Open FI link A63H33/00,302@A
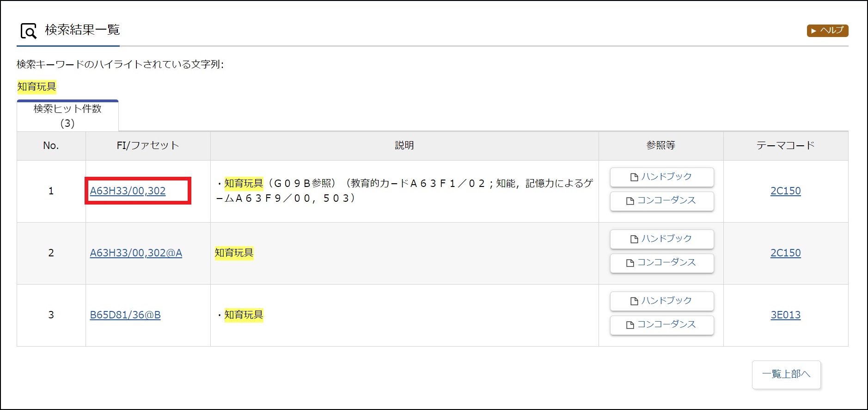868x410 pixels. pos(136,253)
